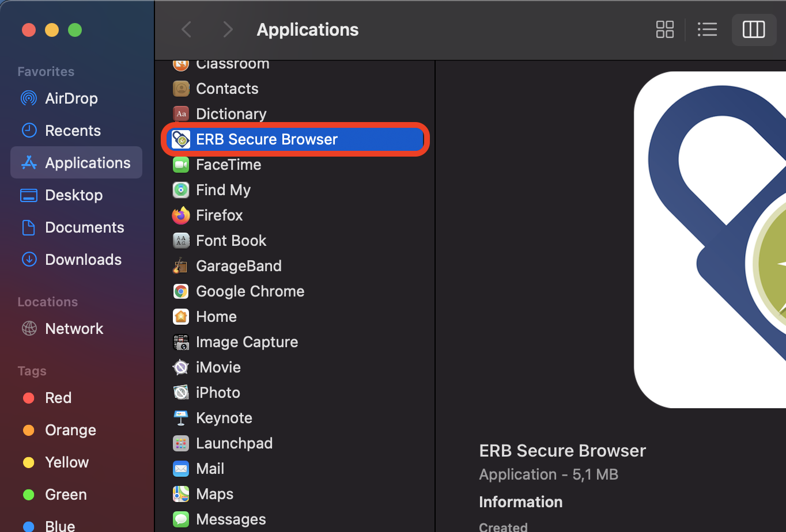Click the iMovie app icon
The height and width of the screenshot is (532, 786).
(181, 367)
